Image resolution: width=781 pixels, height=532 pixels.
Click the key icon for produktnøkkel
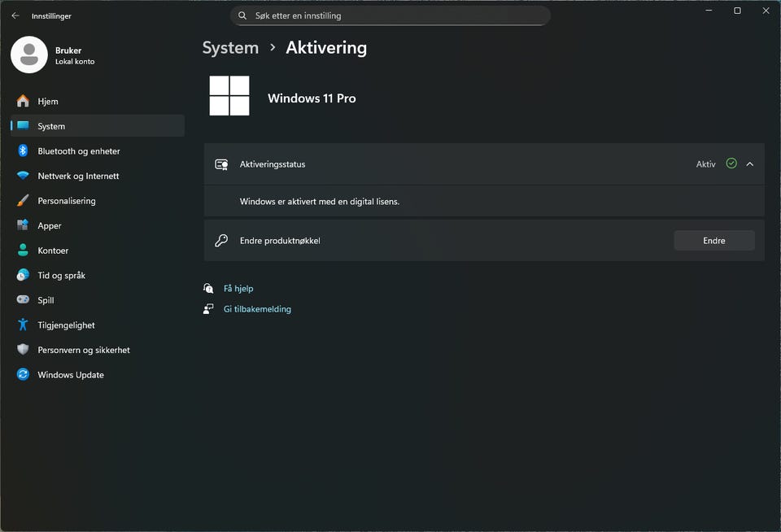[221, 241]
